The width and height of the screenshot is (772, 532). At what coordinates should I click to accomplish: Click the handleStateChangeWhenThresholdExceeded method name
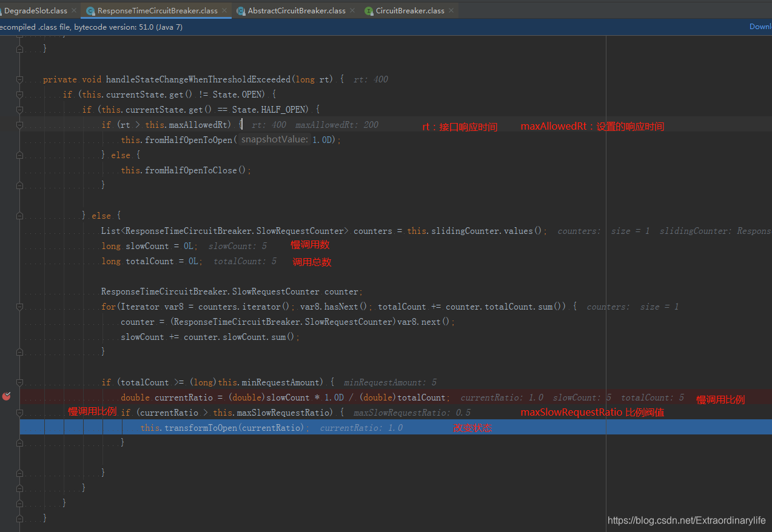[x=198, y=79]
